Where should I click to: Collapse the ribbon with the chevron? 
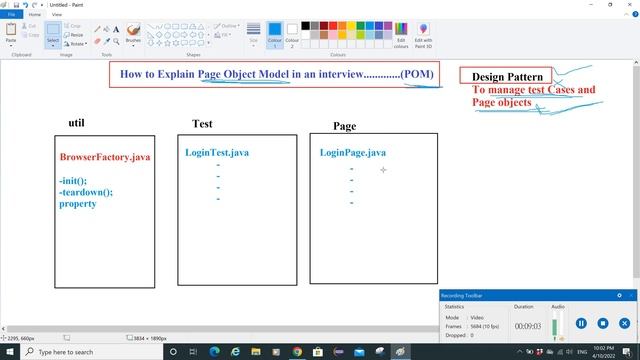[627, 14]
